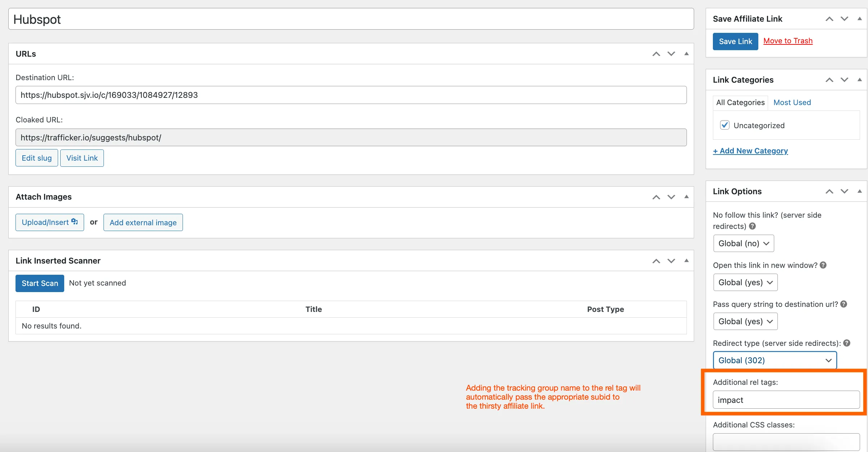Move URLs panel up arrow
868x452 pixels.
coord(656,54)
